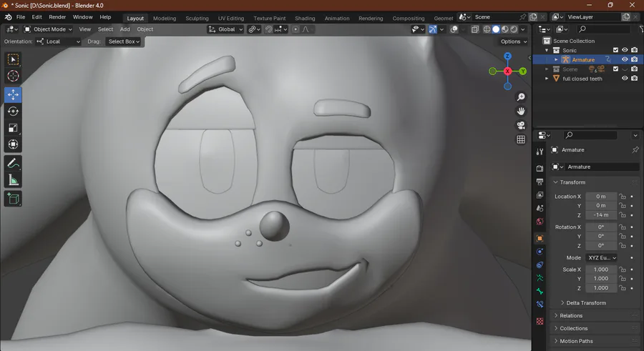
Task: Open the Render properties tab
Action: (540, 168)
